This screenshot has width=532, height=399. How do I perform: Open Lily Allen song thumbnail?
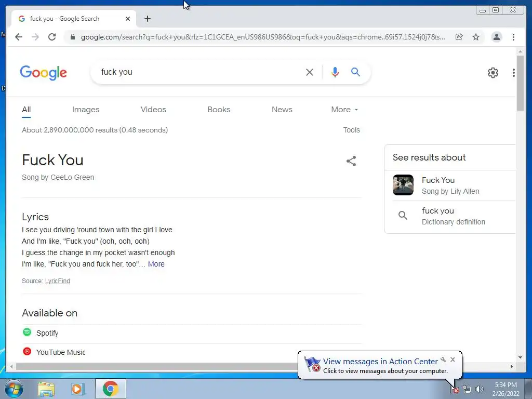(x=403, y=185)
